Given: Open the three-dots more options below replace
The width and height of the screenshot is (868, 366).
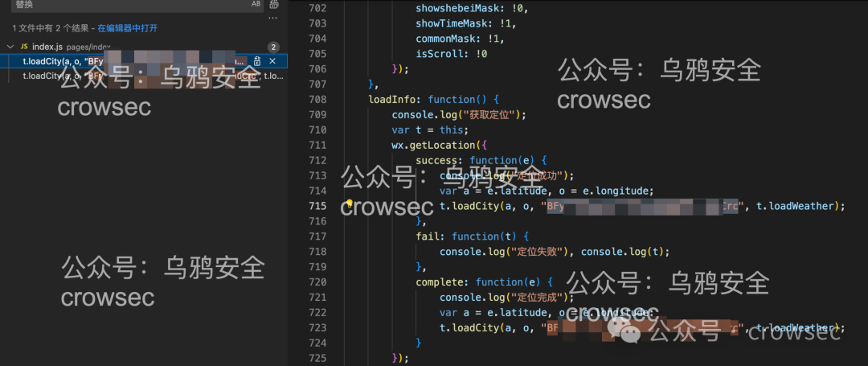Looking at the screenshot, I should coord(272,18).
